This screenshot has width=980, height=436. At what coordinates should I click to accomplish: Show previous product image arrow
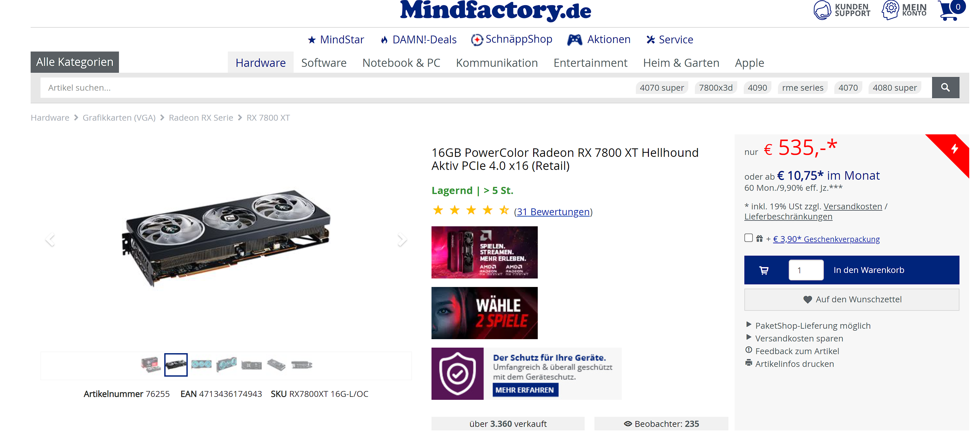(50, 239)
